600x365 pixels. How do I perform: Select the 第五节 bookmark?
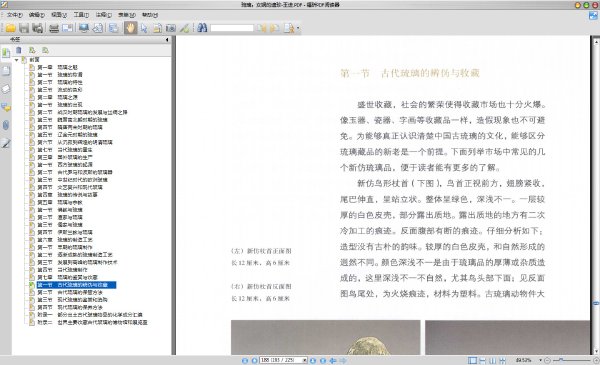67,135
